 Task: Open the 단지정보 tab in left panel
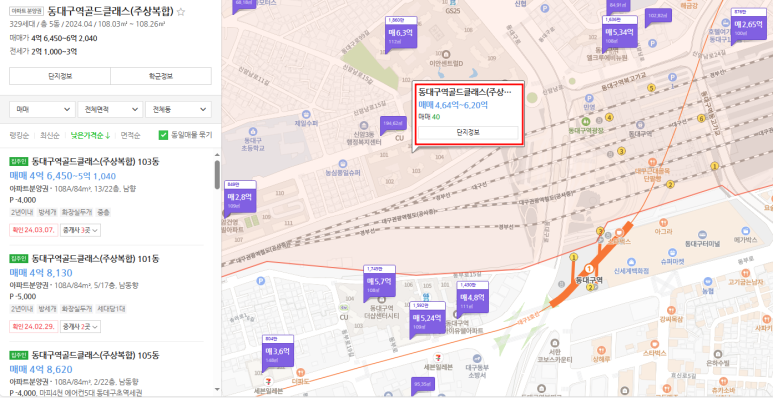(60, 76)
